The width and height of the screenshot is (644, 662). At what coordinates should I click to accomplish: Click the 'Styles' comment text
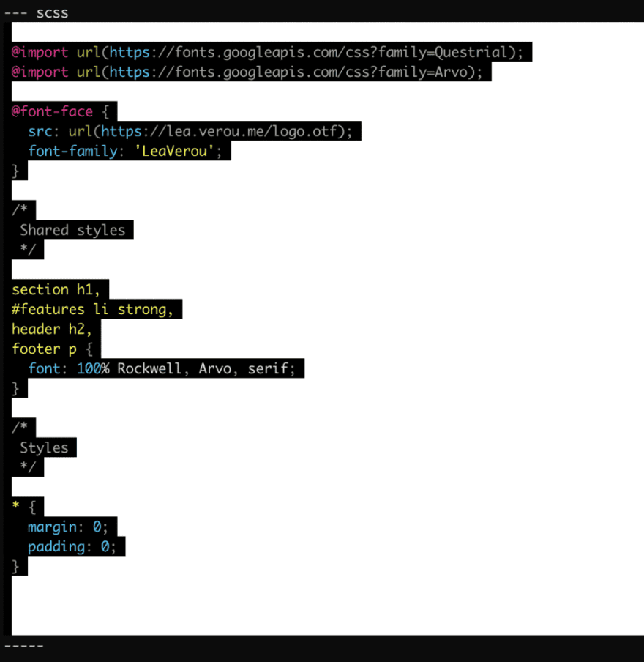click(x=44, y=447)
